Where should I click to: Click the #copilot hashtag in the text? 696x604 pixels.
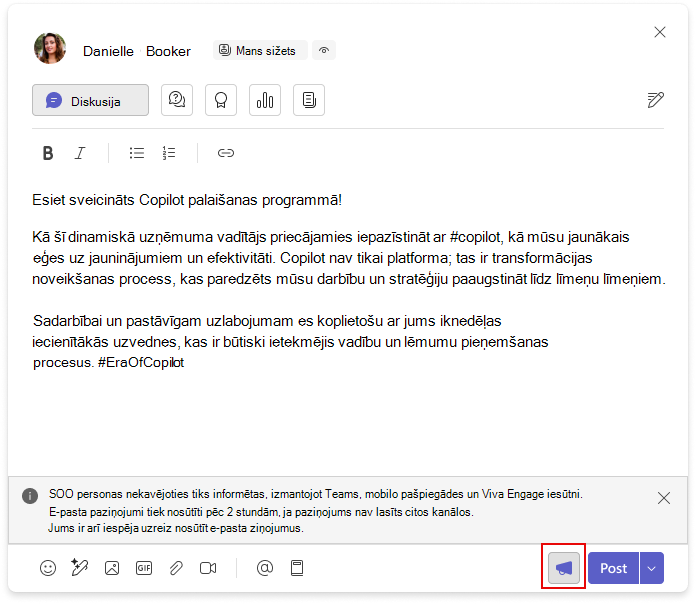point(476,237)
